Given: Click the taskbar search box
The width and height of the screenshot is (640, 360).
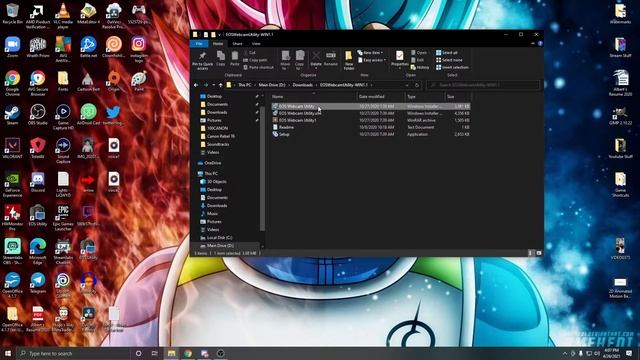Looking at the screenshot, I should pyautogui.click(x=73, y=353).
